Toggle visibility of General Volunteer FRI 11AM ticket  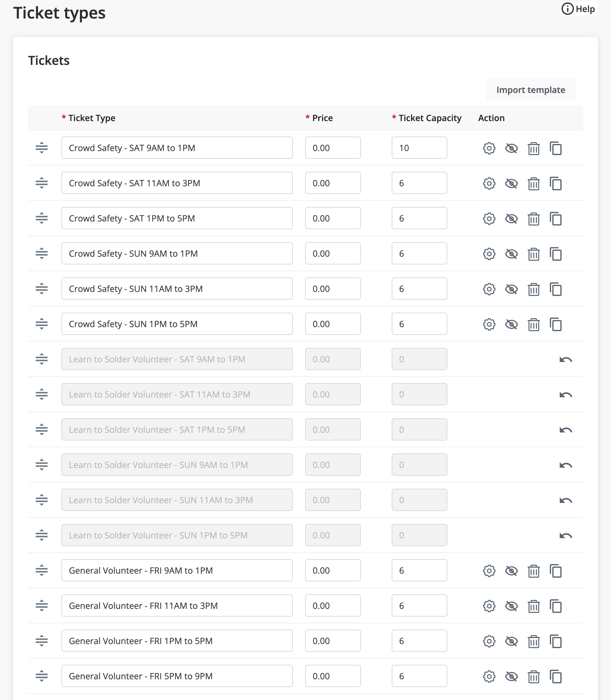511,606
